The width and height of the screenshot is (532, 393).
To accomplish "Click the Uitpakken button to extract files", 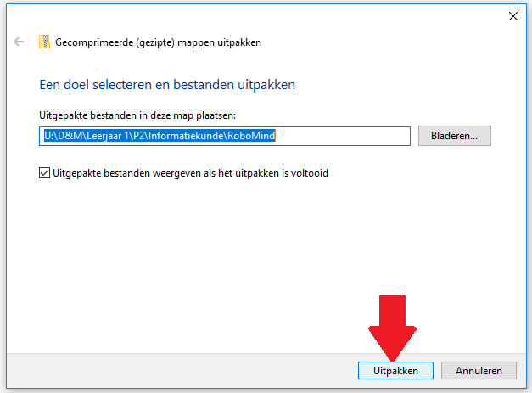I will [395, 371].
